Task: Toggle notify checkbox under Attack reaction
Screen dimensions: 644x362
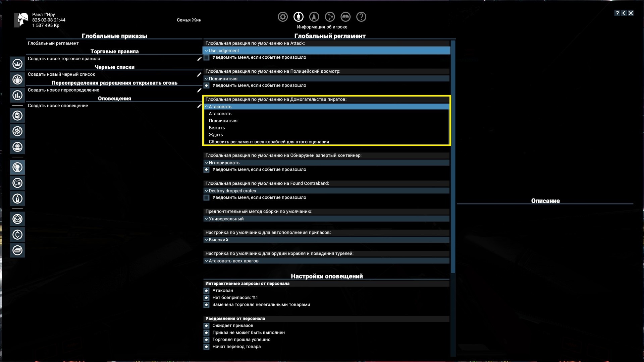Action: (x=207, y=58)
